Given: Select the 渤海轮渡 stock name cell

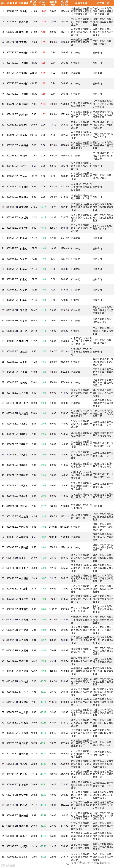Looking at the screenshot, I should pos(24,682).
